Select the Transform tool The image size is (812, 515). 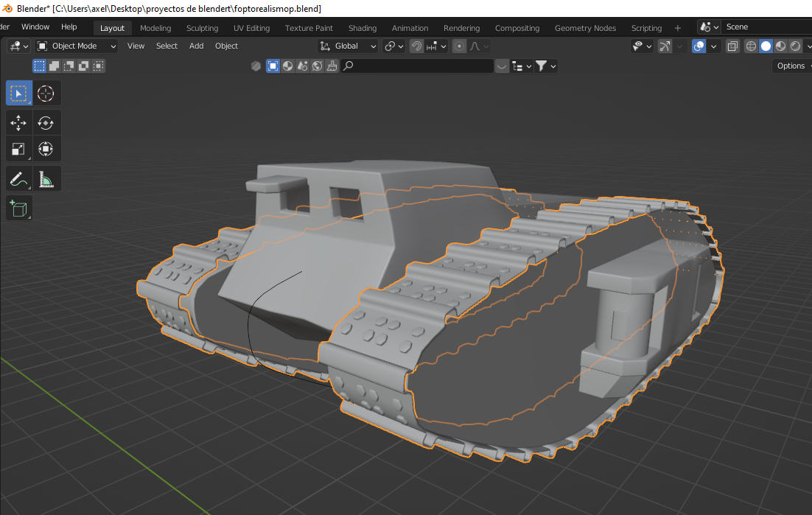(x=46, y=149)
